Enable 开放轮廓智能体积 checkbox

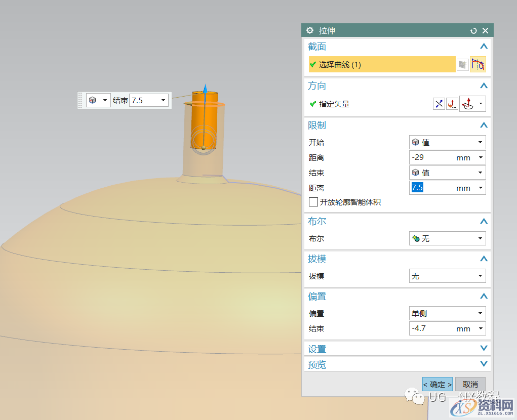click(313, 202)
